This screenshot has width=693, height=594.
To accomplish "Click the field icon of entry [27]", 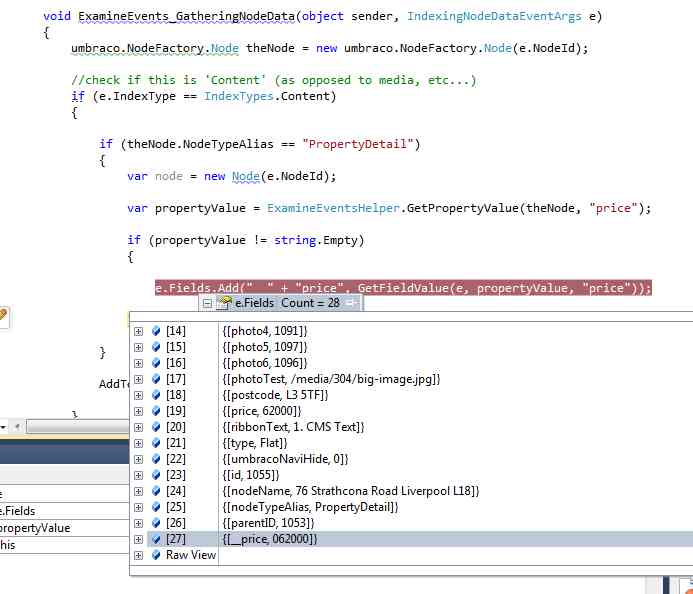I will pyautogui.click(x=156, y=539).
